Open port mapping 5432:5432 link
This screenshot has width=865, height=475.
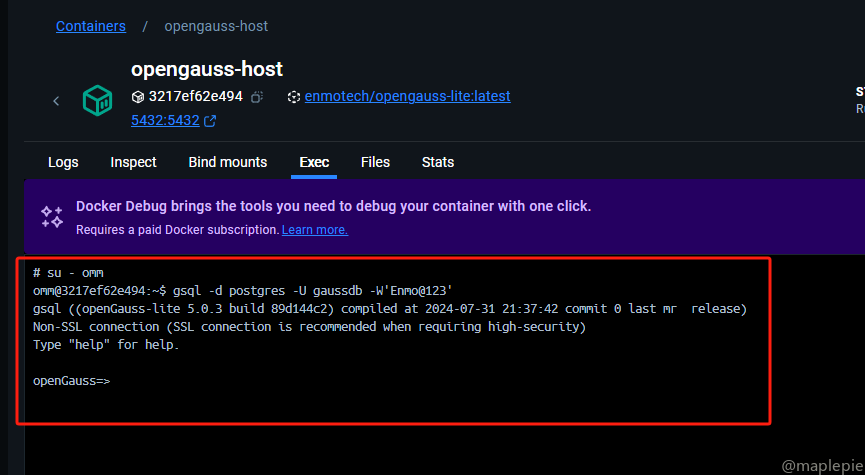tap(165, 120)
